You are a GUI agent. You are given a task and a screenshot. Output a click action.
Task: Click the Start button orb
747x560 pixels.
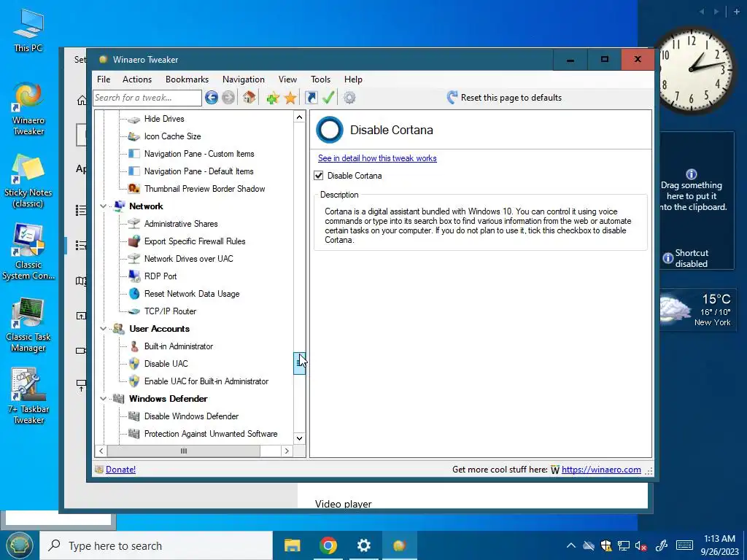(x=19, y=545)
